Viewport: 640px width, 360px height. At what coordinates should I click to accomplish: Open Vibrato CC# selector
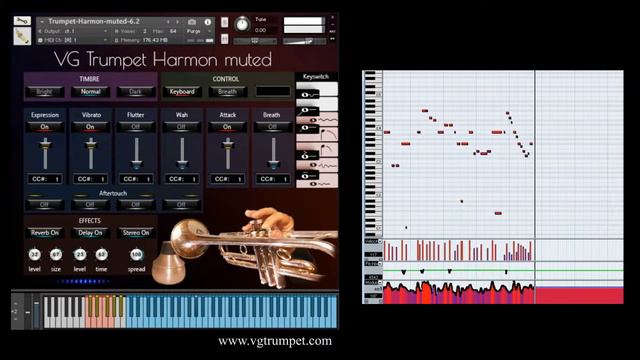tap(90, 179)
